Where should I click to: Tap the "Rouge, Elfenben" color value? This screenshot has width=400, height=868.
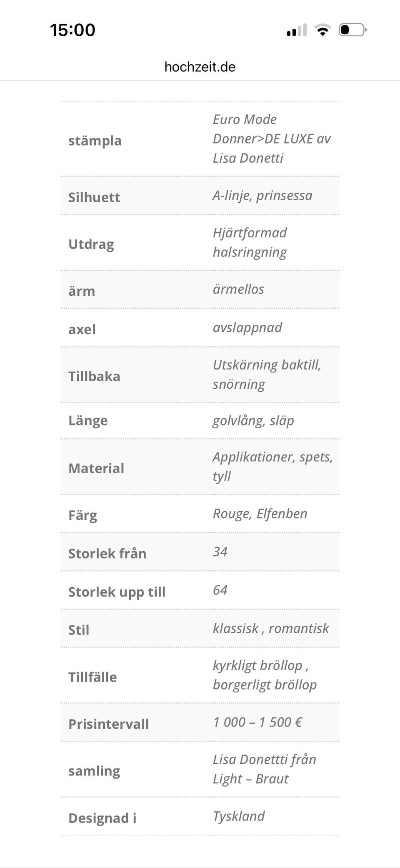click(260, 513)
